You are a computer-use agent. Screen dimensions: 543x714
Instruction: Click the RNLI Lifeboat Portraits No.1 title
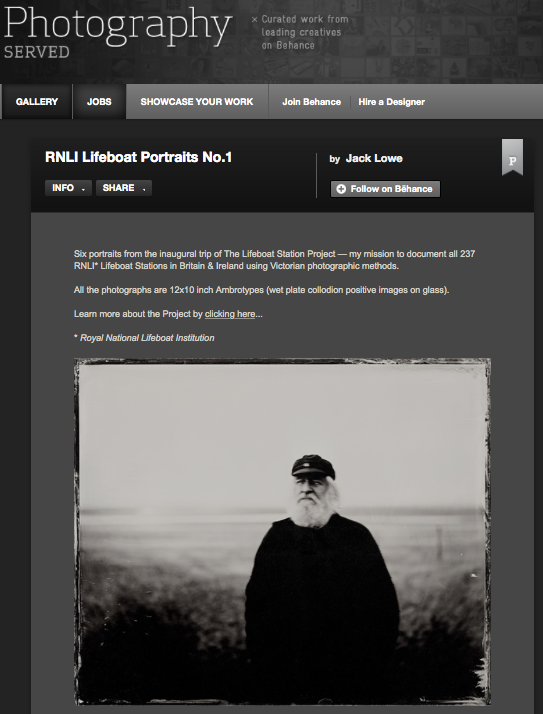[x=138, y=157]
